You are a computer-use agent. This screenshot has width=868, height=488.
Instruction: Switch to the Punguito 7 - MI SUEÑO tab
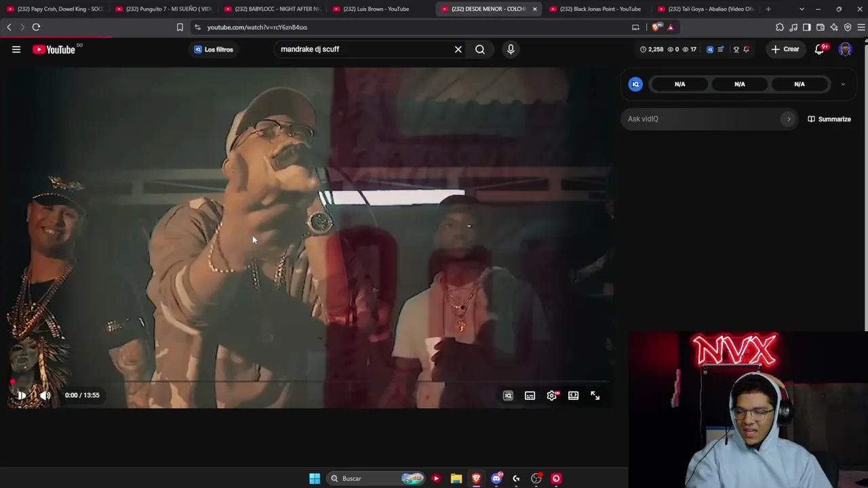pos(163,9)
